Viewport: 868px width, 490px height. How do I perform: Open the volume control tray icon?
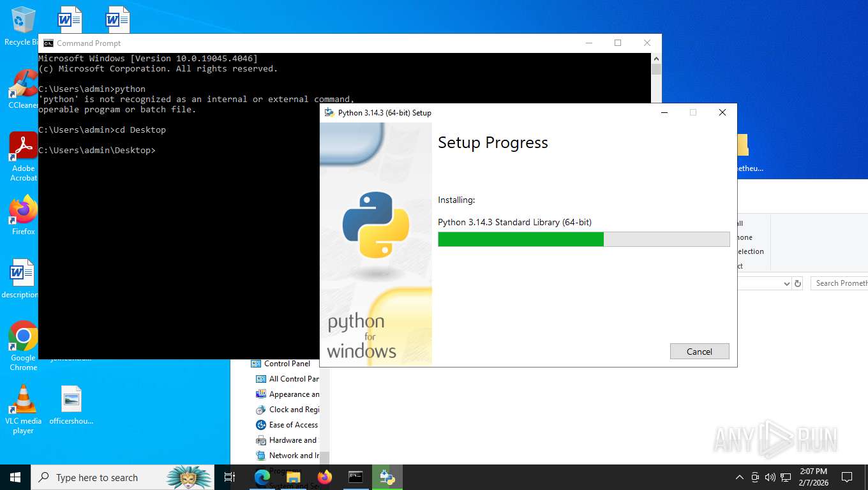pos(770,477)
